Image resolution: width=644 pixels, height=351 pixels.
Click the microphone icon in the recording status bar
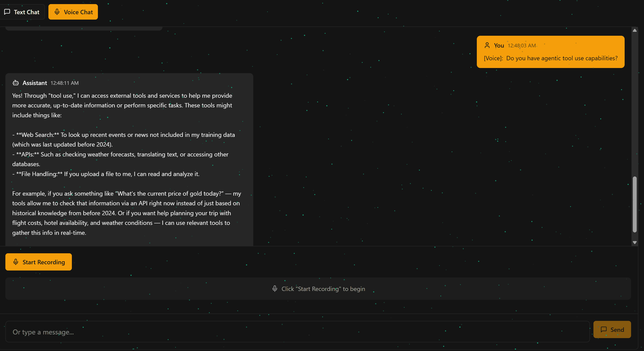(275, 289)
